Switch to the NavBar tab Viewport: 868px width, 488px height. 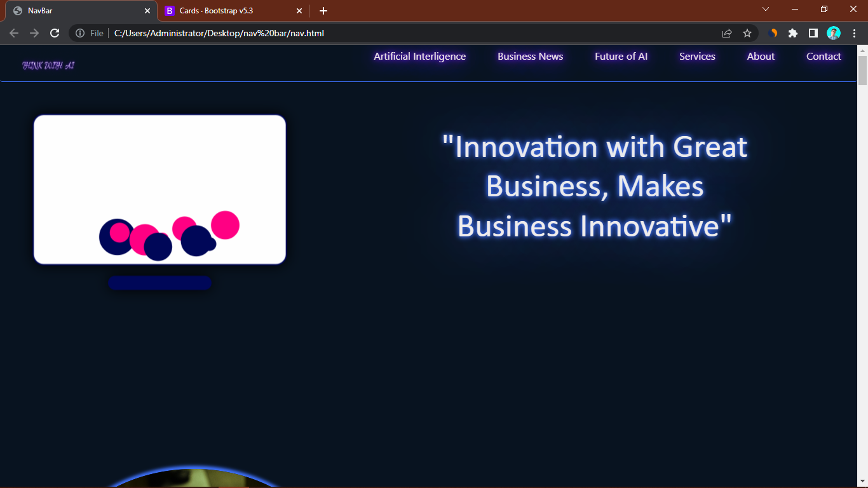pyautogui.click(x=81, y=11)
